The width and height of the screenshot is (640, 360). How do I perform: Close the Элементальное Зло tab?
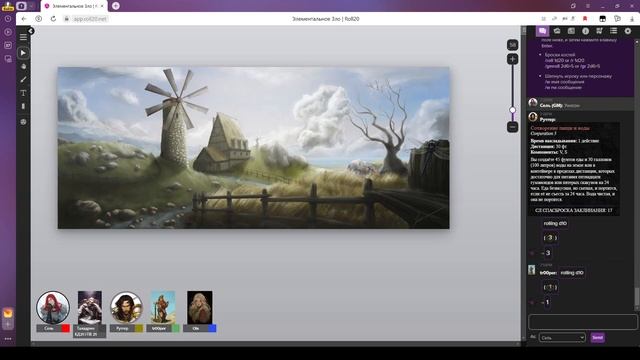[102, 6]
